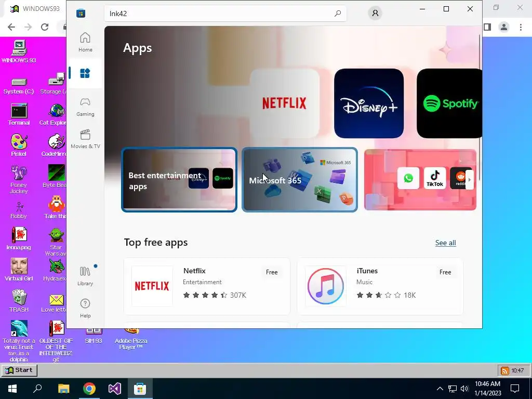Image resolution: width=532 pixels, height=399 pixels.
Task: Open the Spotify hero tile
Action: click(449, 103)
